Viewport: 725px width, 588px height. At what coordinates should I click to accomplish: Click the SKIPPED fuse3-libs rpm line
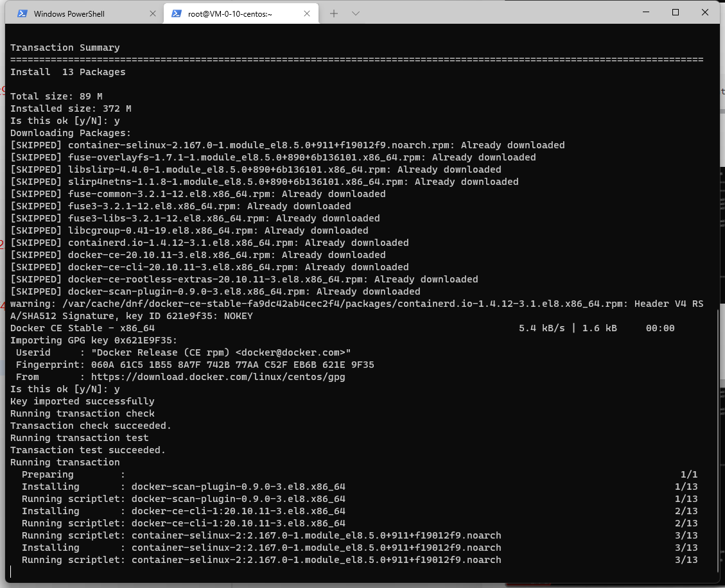coord(195,219)
